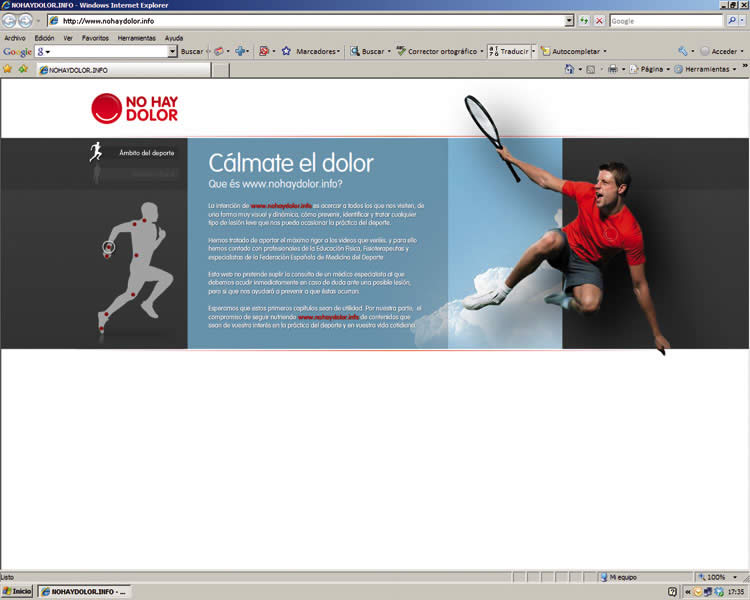Click the red NO HAY DOLOR logo

pyautogui.click(x=134, y=108)
